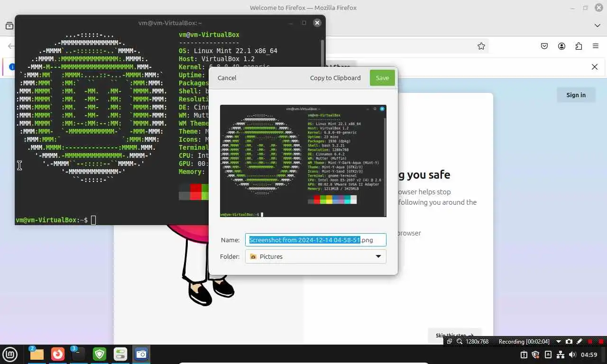
Task: Click Cancel in the screenshot dialog
Action: pos(227,78)
